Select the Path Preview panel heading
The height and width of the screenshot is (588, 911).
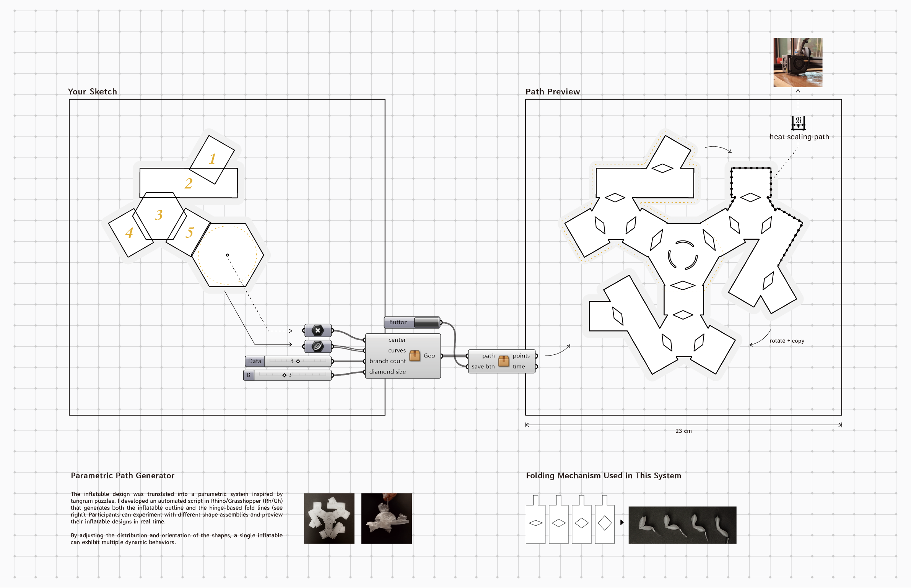[x=553, y=91]
